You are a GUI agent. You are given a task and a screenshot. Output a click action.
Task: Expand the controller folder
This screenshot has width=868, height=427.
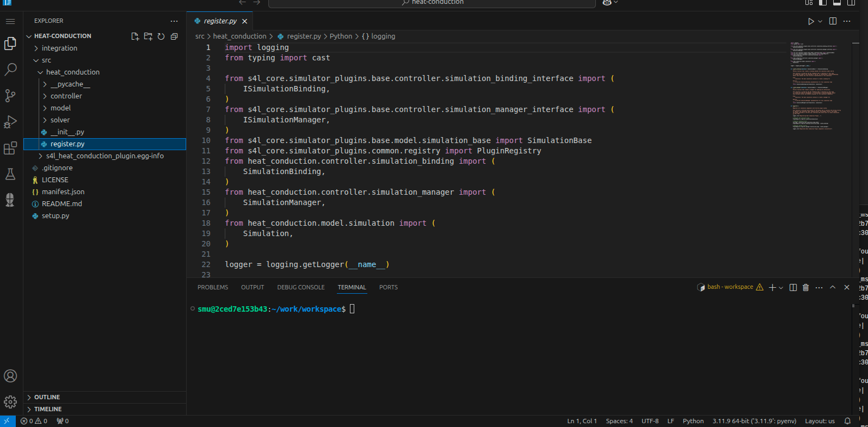(x=104, y=96)
